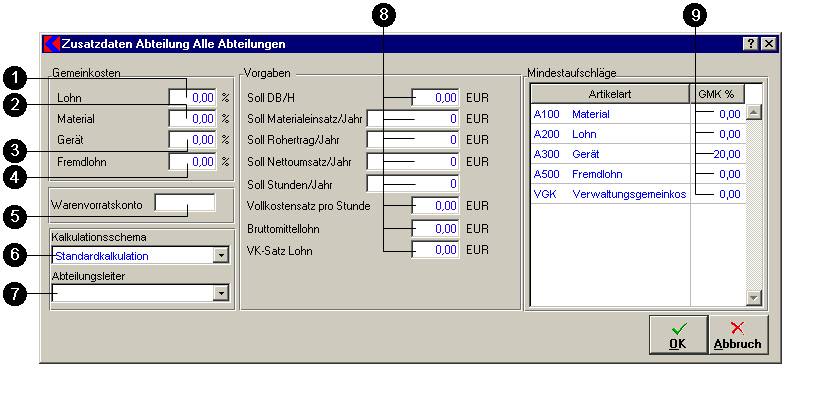Image resolution: width=822 pixels, height=397 pixels.
Task: Select the Material Gemeinkosten percent field
Action: [192, 119]
